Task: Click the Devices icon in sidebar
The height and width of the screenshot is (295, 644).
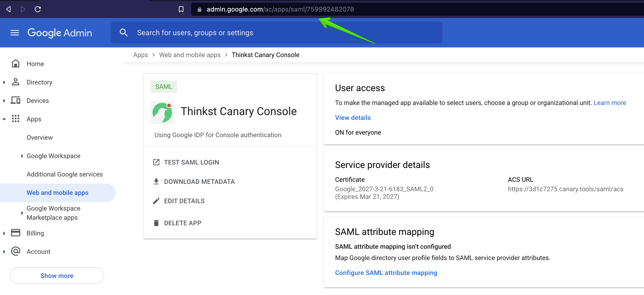Action: point(15,100)
